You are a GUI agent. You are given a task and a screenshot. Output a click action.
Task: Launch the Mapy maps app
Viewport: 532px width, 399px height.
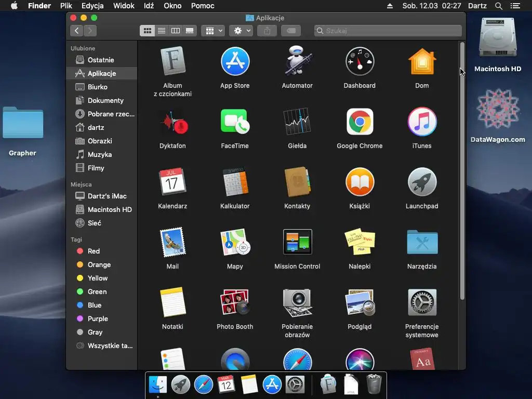click(x=235, y=242)
